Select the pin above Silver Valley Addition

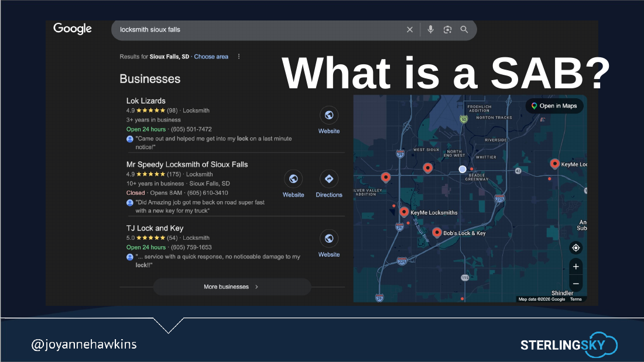coord(385,177)
